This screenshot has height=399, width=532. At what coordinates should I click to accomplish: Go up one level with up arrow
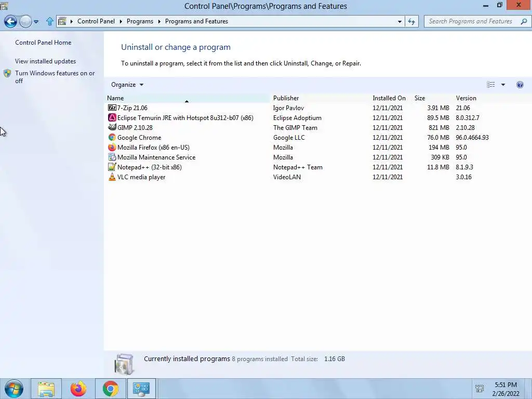tap(50, 21)
